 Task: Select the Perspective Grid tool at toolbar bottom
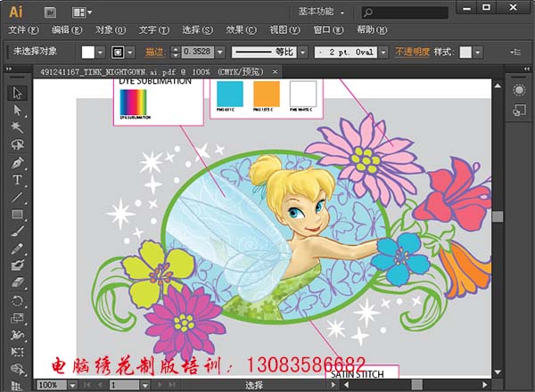(16, 386)
